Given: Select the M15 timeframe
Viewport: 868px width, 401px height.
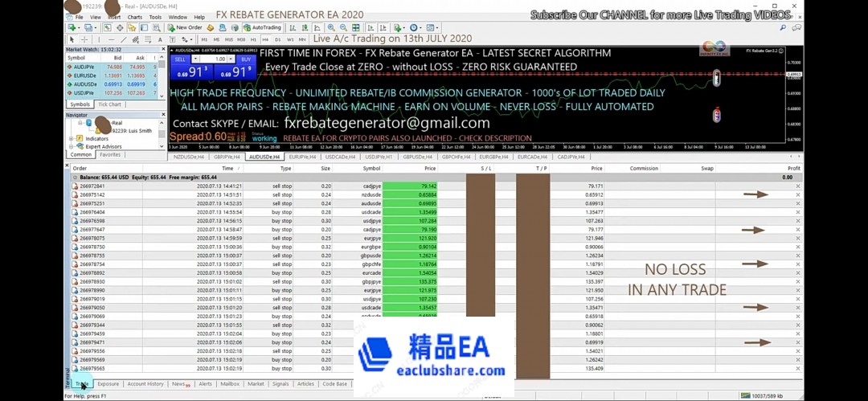Looking at the screenshot, I should click(x=228, y=39).
